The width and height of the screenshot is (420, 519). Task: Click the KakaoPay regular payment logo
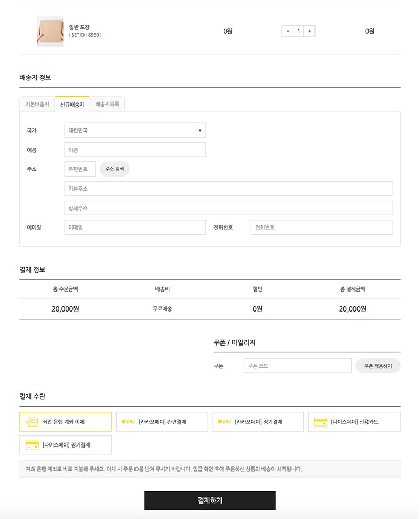(x=224, y=421)
